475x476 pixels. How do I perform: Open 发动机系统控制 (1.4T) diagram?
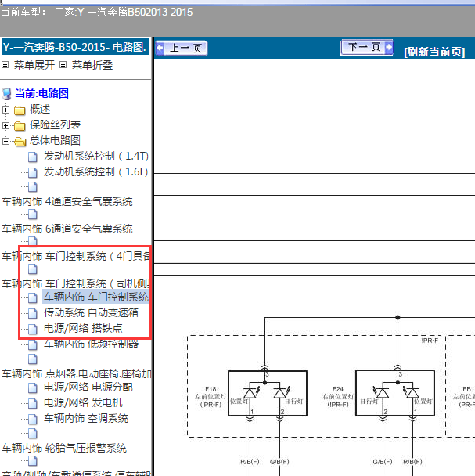tap(96, 156)
